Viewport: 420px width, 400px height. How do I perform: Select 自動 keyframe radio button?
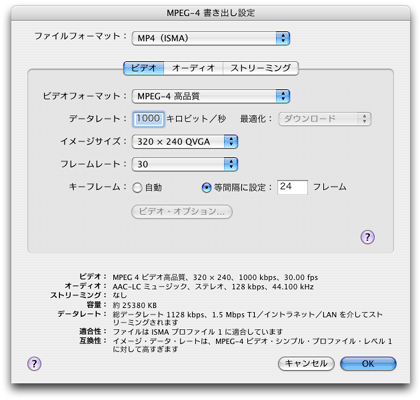click(137, 188)
